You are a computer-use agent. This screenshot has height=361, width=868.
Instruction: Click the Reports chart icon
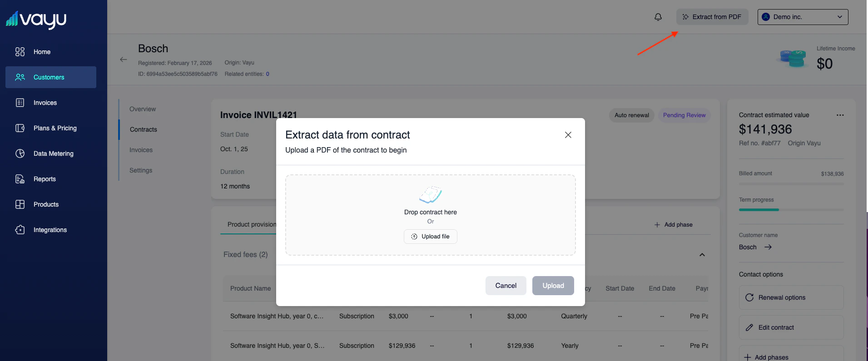20,179
